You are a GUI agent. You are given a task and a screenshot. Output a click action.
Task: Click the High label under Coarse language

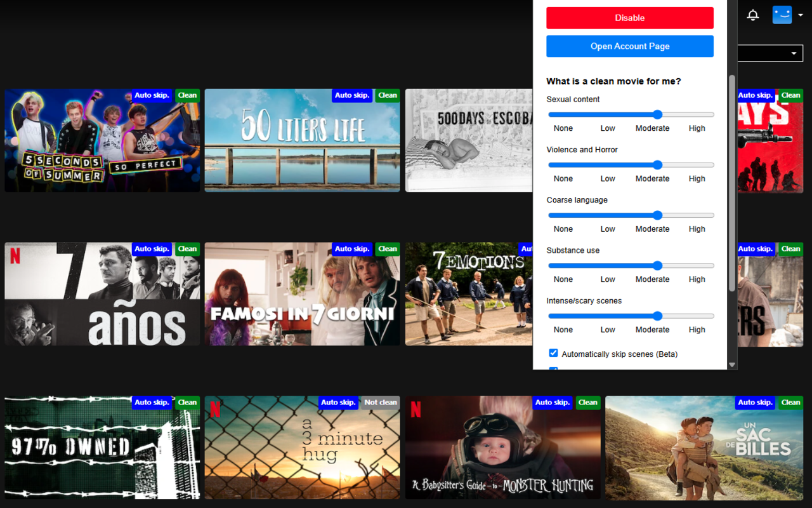[x=697, y=229]
